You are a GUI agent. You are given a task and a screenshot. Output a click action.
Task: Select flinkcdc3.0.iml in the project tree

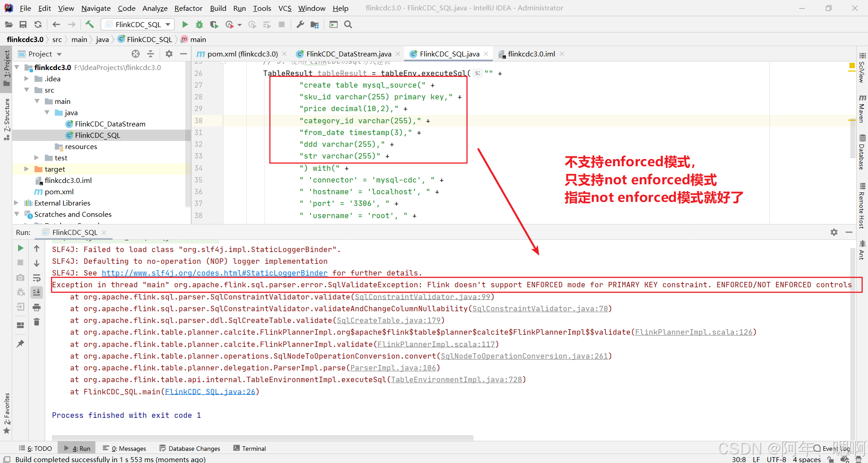pos(68,180)
